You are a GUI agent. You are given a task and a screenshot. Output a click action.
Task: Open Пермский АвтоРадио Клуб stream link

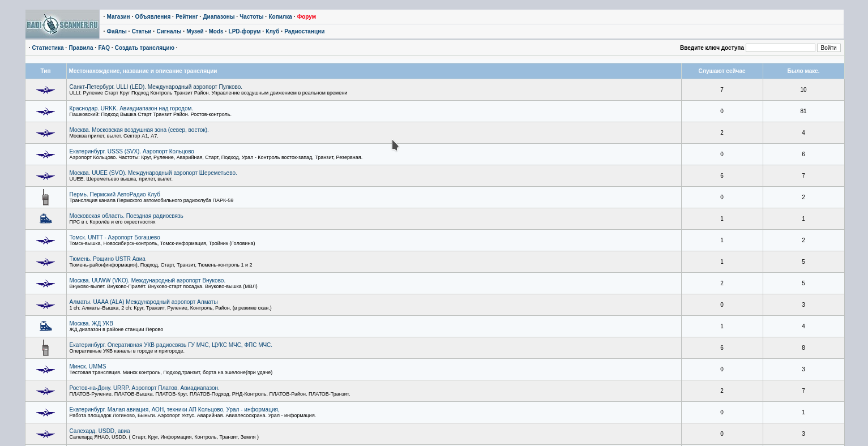114,194
